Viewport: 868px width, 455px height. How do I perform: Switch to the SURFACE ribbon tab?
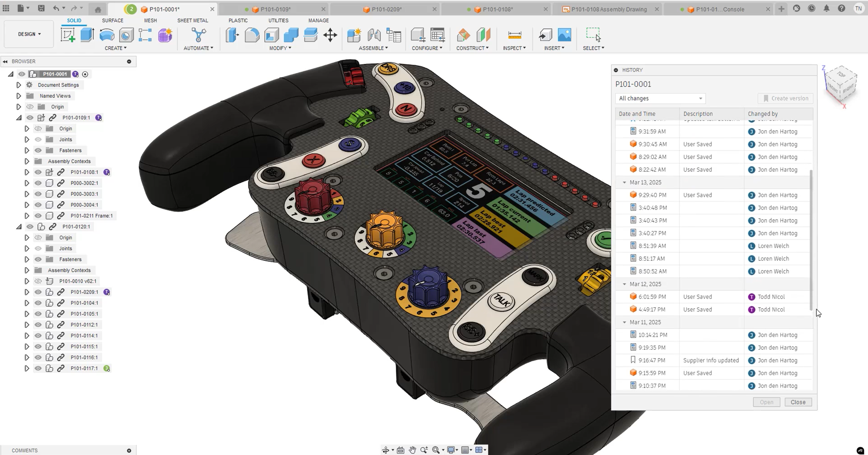click(x=113, y=20)
